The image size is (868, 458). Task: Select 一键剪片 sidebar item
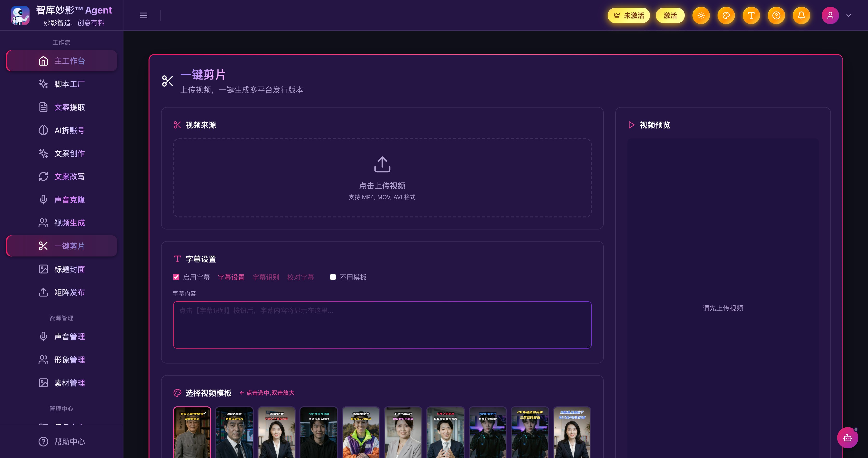pyautogui.click(x=62, y=246)
